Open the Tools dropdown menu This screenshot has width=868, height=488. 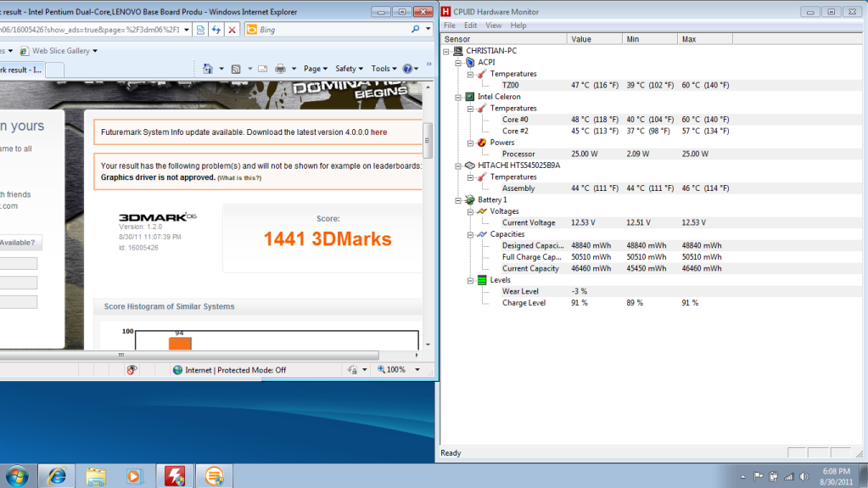tap(384, 69)
